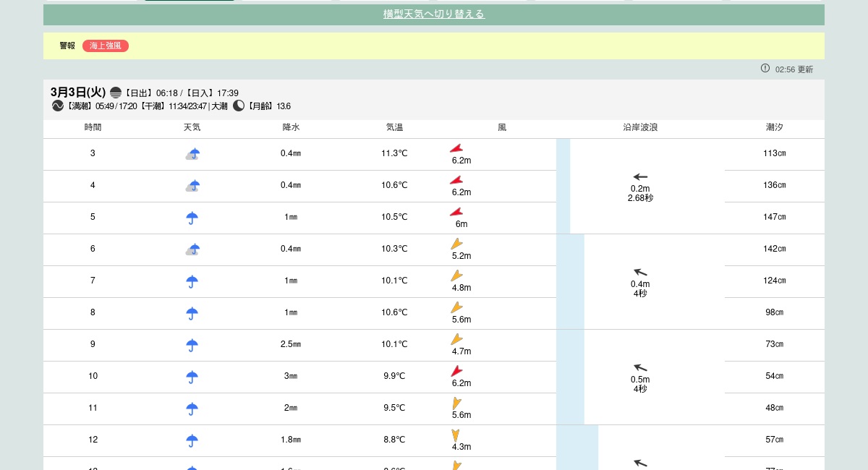The height and width of the screenshot is (470, 868).
Task: Click the cloudy rain icon at hour 3
Action: pos(192,154)
